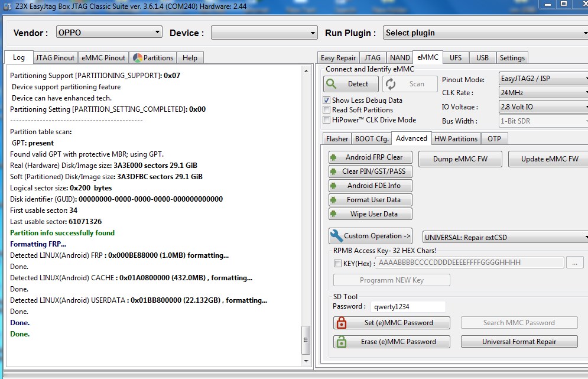Open the Bus Width 1-Bit SDR dropdown

coord(543,121)
